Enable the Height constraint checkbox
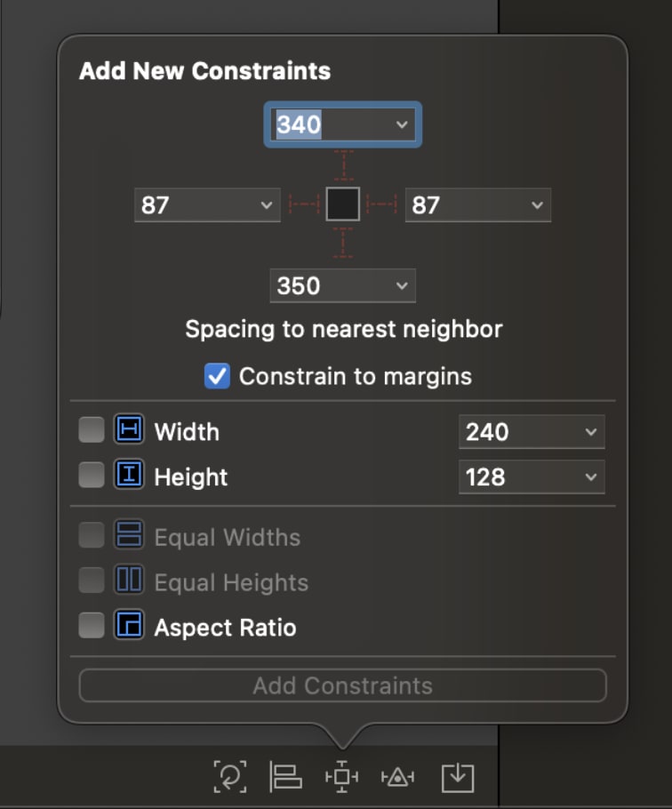 pyautogui.click(x=92, y=476)
